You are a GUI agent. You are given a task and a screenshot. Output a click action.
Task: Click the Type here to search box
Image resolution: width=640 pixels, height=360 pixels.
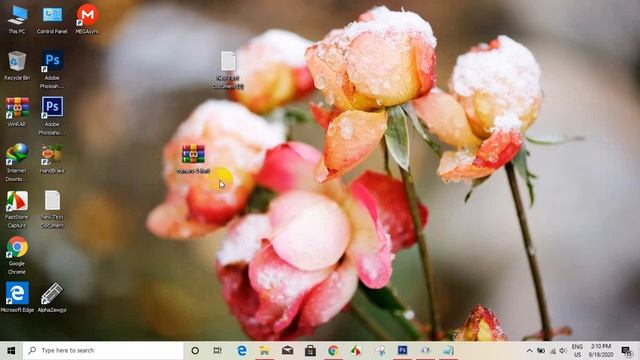pos(103,350)
